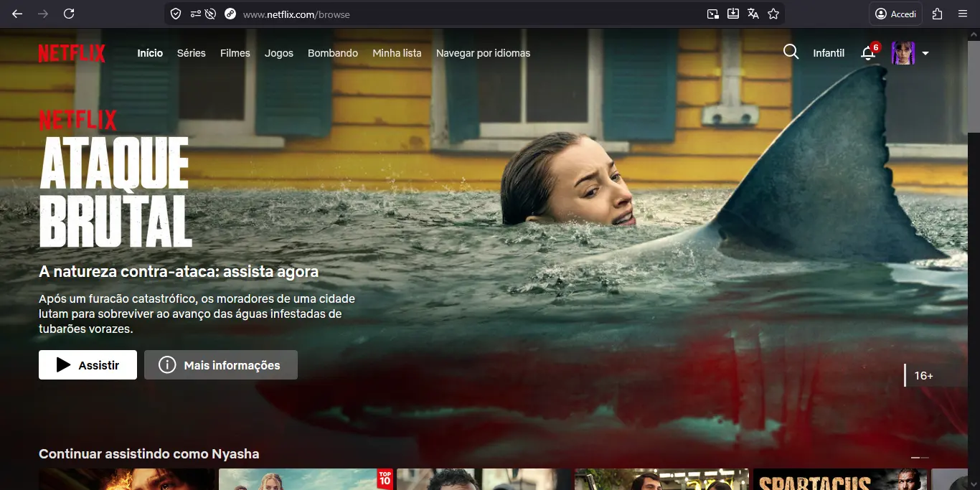Open the tracking protection shield icon
Viewport: 980px width, 490px height.
pyautogui.click(x=176, y=14)
